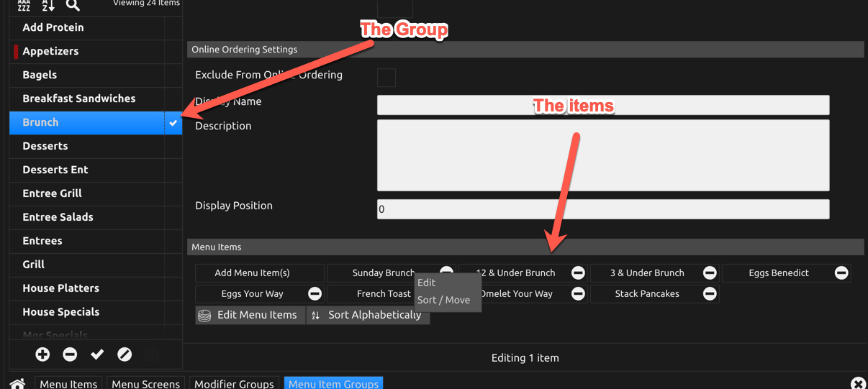Click the Add Menu Item(s) button
868x389 pixels.
tap(259, 273)
